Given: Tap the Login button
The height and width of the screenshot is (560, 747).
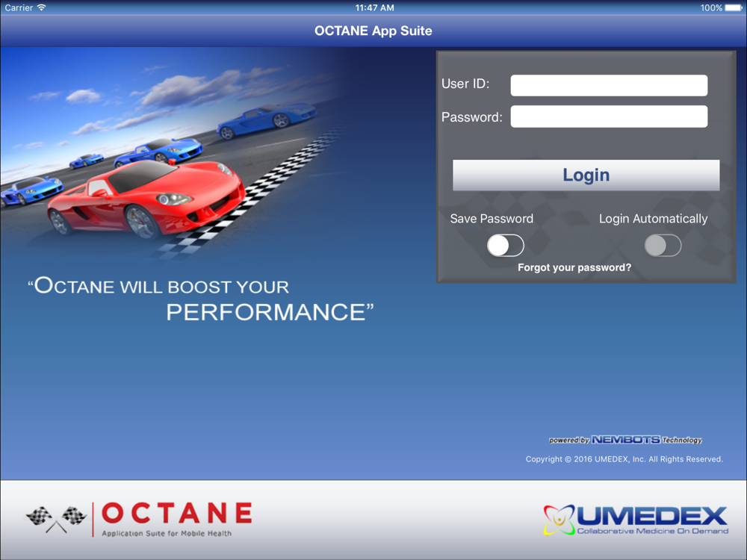Looking at the screenshot, I should click(586, 175).
